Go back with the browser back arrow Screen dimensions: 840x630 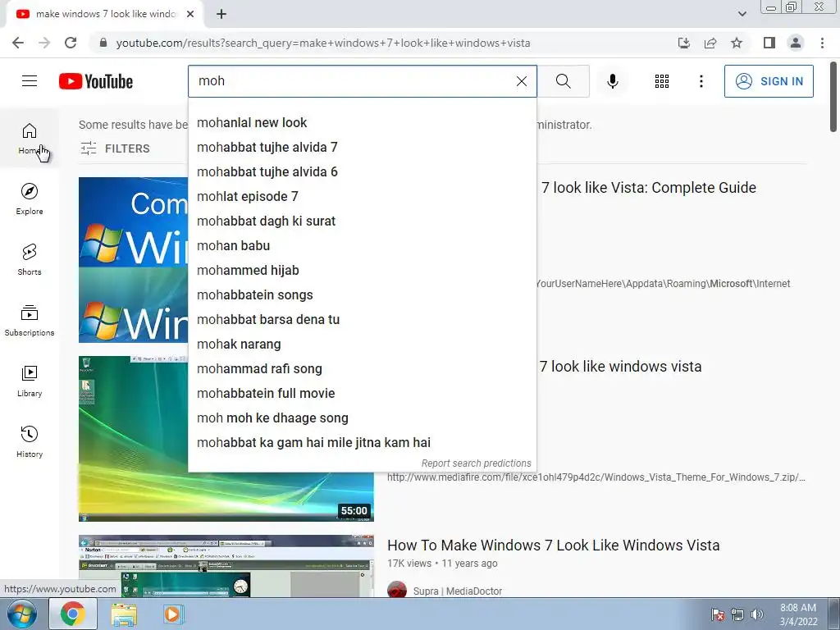click(18, 43)
